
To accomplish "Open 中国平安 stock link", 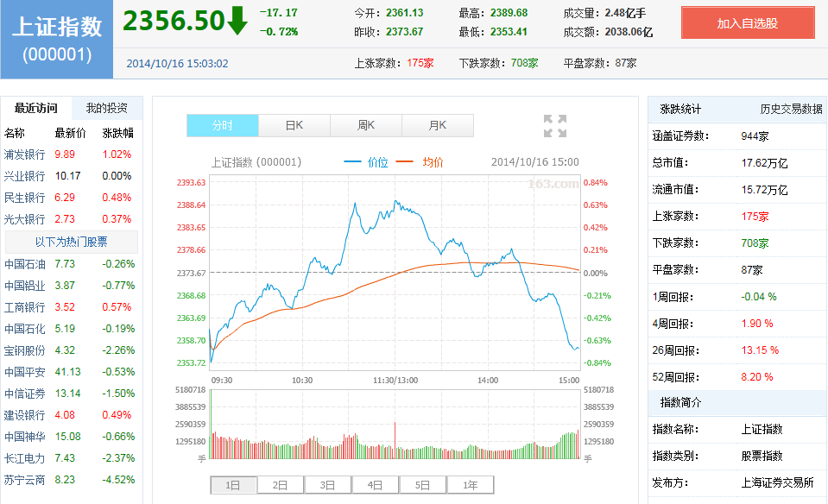I will tap(24, 372).
